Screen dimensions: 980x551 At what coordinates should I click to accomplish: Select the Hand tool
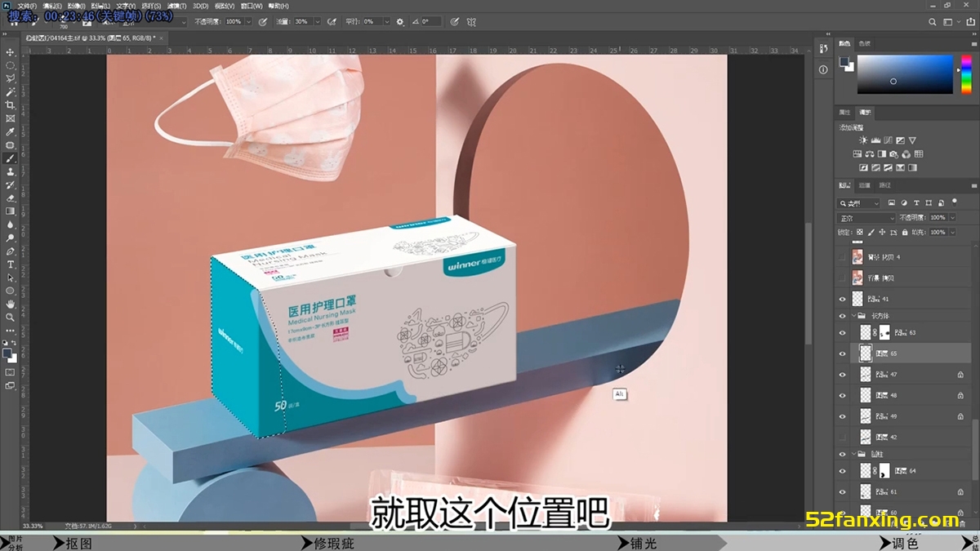(x=11, y=304)
